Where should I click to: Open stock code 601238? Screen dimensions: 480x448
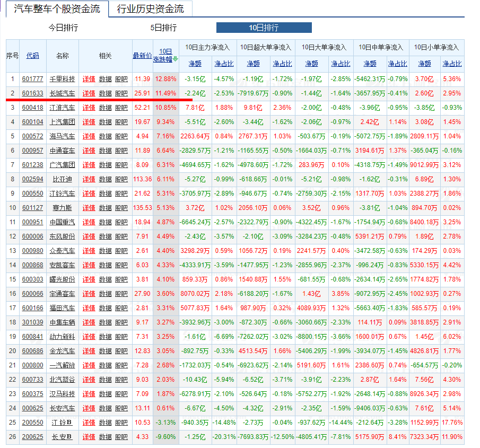click(x=32, y=165)
